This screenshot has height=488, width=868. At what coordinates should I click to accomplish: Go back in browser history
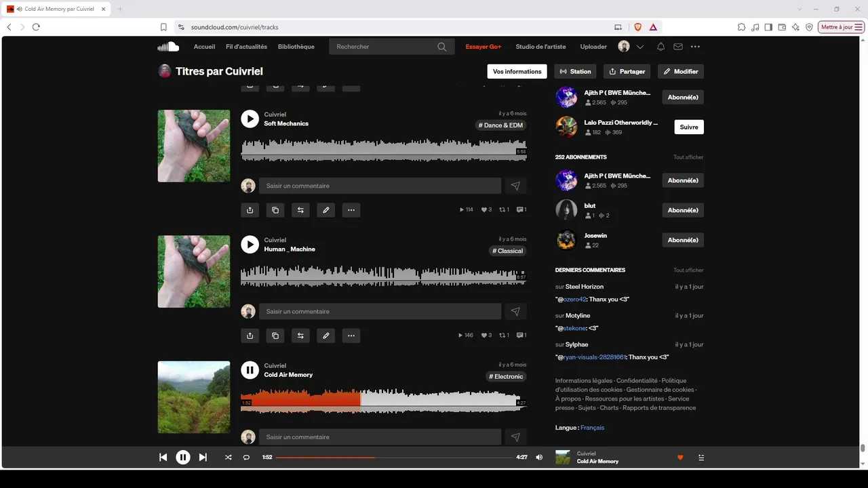(x=9, y=27)
